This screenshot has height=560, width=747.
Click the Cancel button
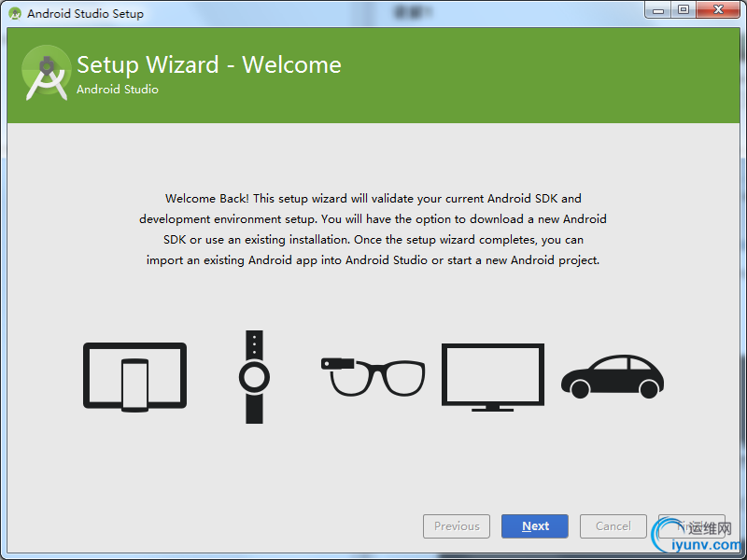(613, 526)
